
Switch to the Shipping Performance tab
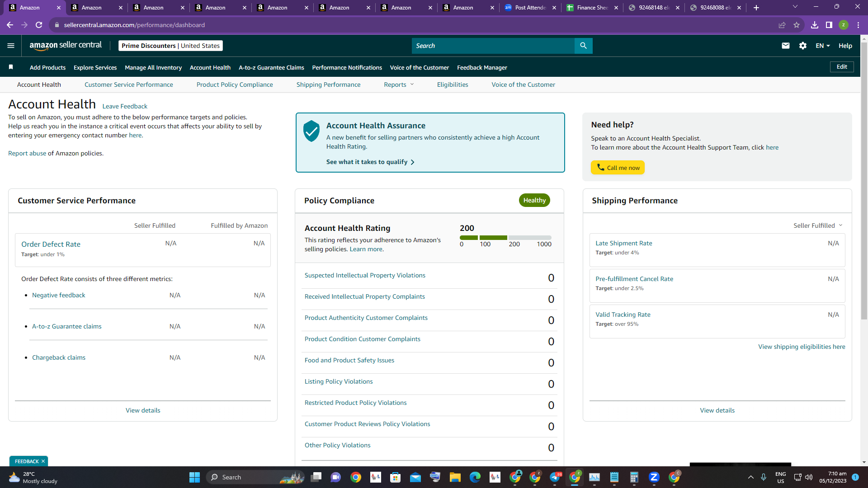(x=329, y=84)
